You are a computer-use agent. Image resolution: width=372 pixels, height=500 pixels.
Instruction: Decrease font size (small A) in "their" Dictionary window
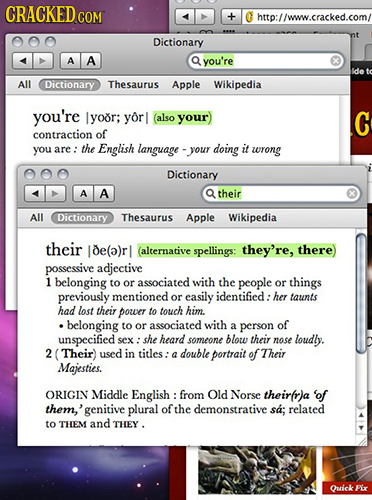(83, 193)
